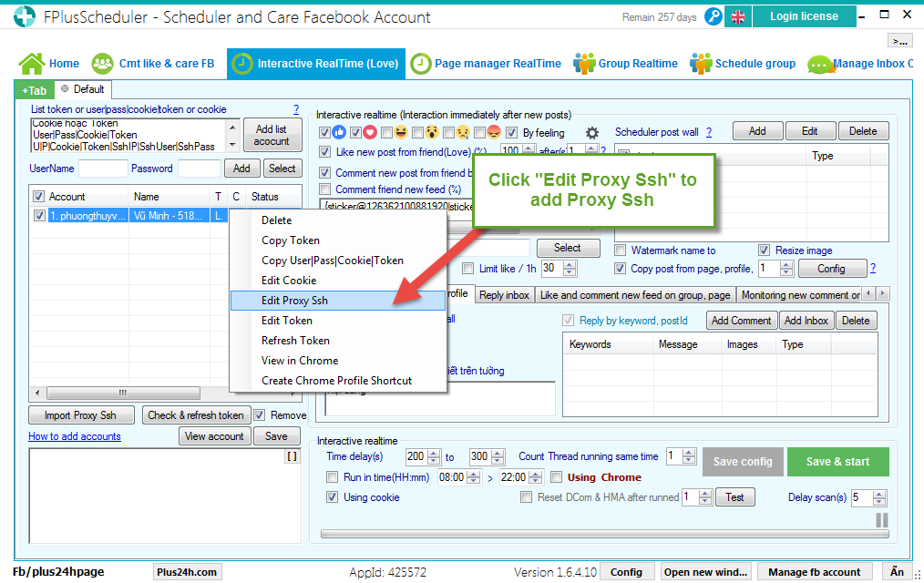Expand the log box with the bracket icon
The height and width of the screenshot is (583, 924).
pyautogui.click(x=293, y=456)
